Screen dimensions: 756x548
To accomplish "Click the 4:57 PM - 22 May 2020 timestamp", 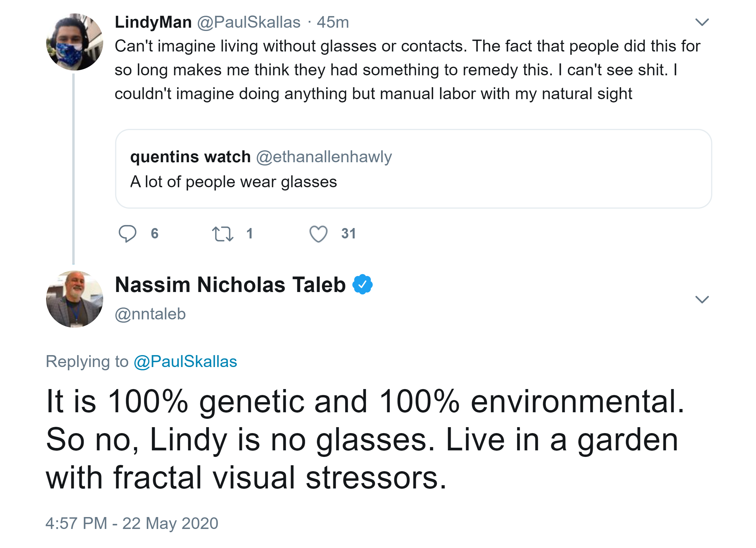I will [132, 523].
